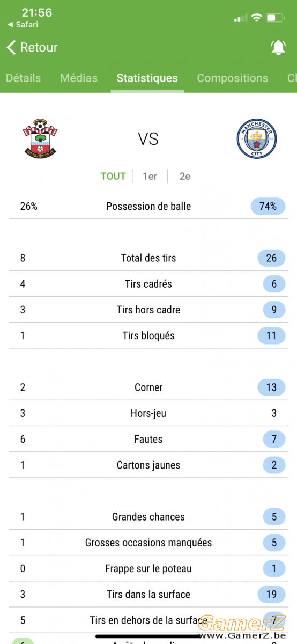The image size is (297, 644).
Task: Open the Manchester City club crest
Action: click(256, 139)
